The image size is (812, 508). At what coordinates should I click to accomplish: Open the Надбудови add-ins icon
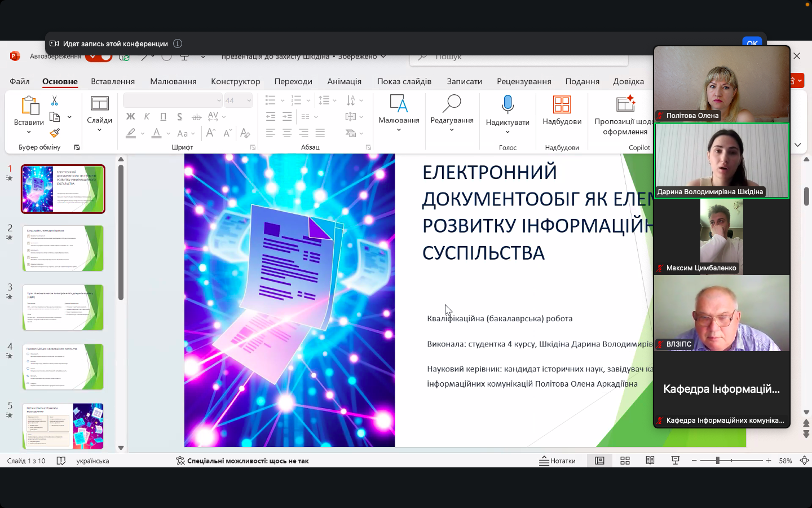point(562,104)
